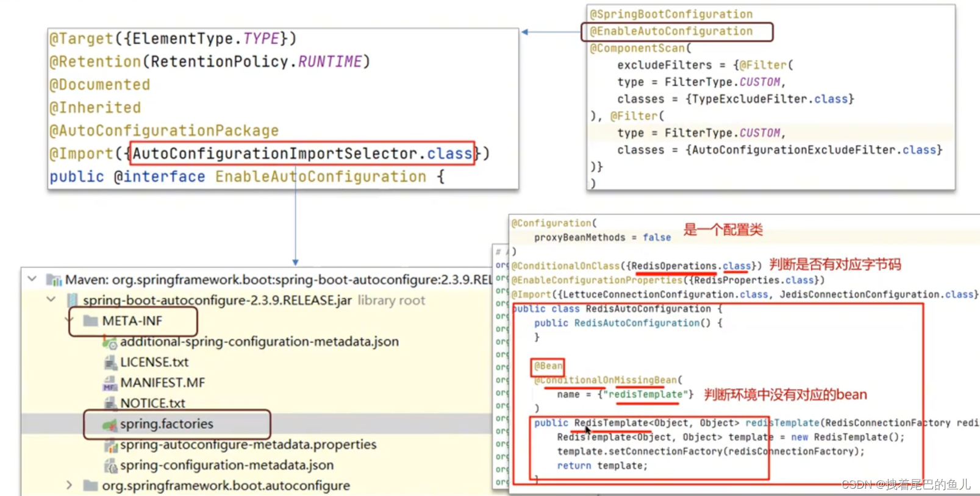This screenshot has height=496, width=980.
Task: Click the 'return template;' statement
Action: [602, 466]
